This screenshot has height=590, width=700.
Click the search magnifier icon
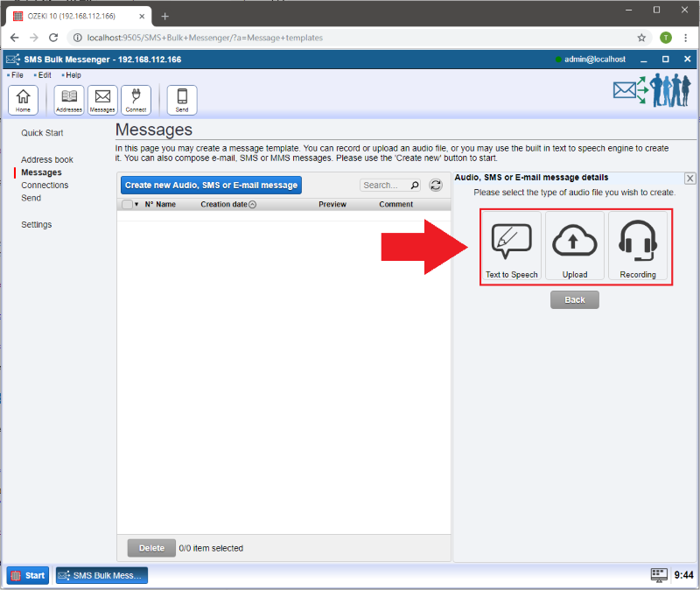click(414, 186)
